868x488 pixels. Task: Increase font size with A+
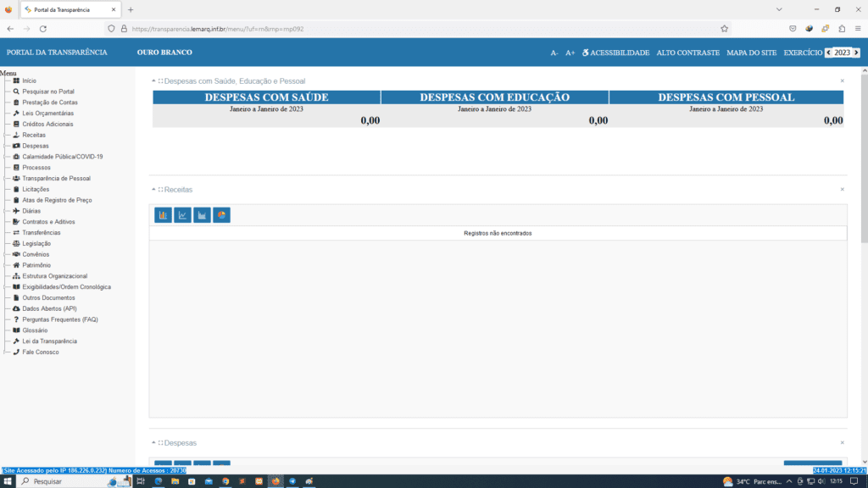(x=570, y=53)
